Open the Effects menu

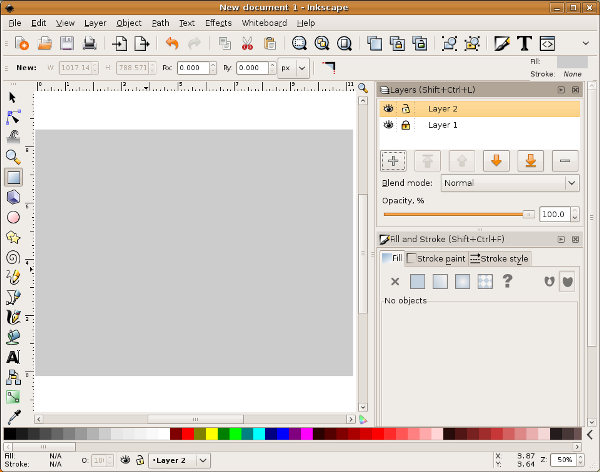pos(218,22)
